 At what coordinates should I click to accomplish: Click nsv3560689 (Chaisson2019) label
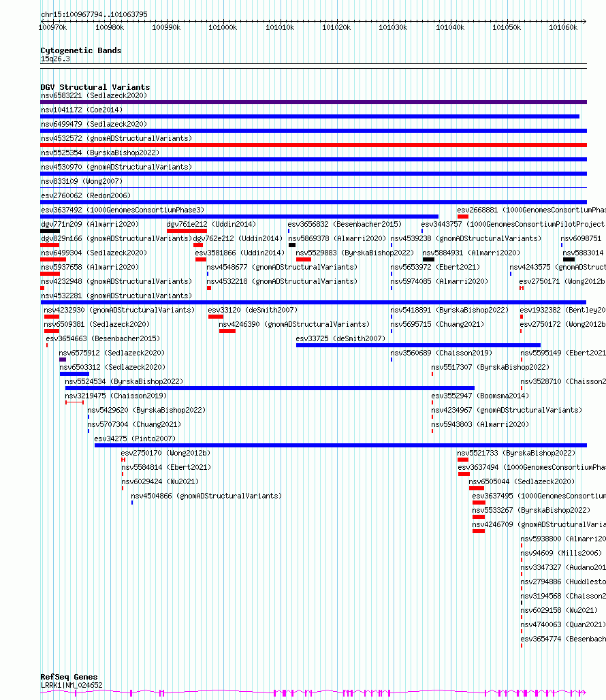click(441, 353)
